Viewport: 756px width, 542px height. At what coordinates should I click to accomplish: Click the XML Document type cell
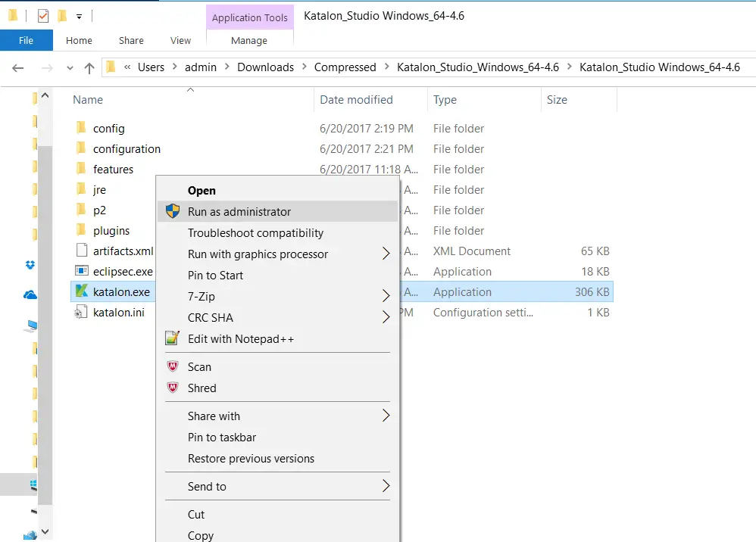click(x=471, y=251)
